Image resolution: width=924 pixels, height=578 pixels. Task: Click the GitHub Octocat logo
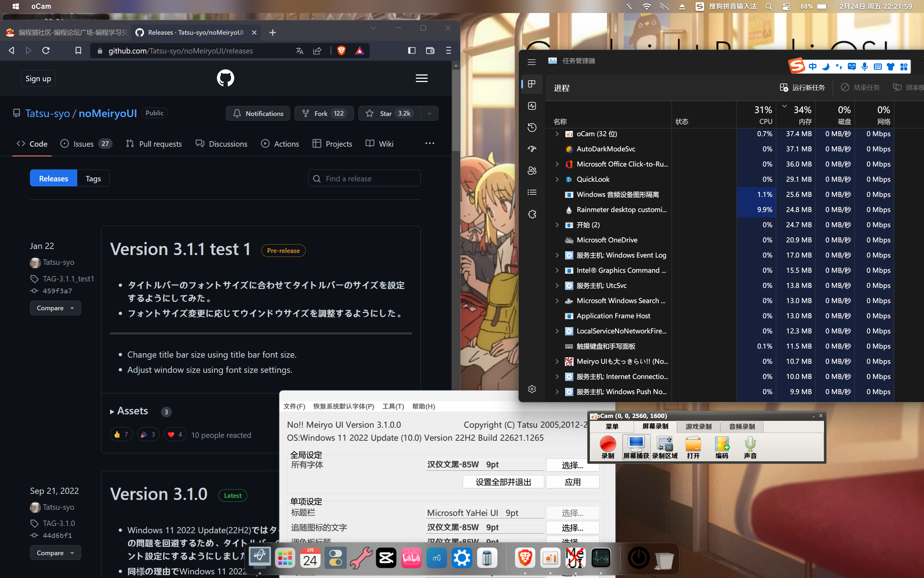[225, 78]
